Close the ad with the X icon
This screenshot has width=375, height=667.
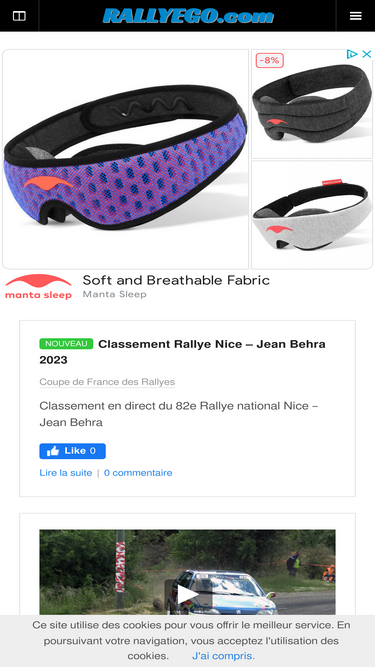click(x=366, y=54)
